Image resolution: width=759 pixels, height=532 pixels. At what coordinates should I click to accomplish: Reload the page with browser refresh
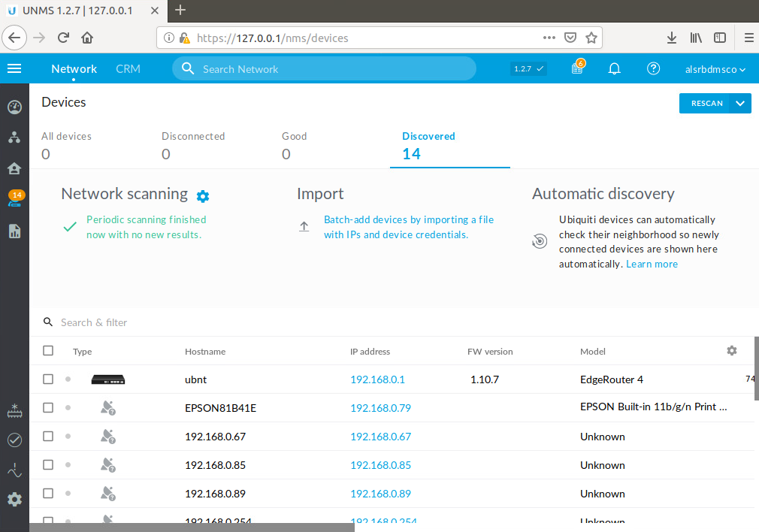tap(63, 38)
